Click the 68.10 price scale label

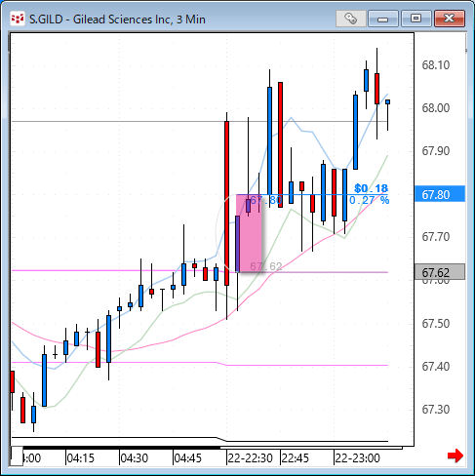pos(435,65)
